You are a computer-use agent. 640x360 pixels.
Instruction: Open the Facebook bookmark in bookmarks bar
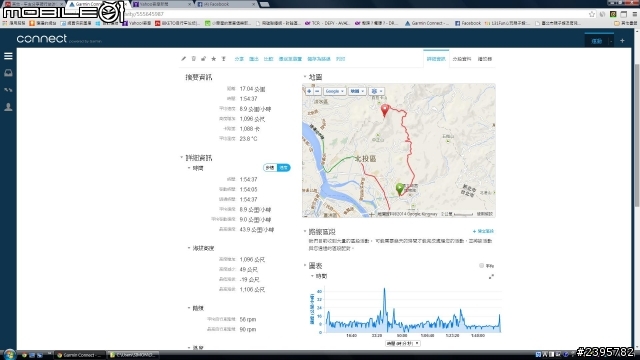click(468, 23)
